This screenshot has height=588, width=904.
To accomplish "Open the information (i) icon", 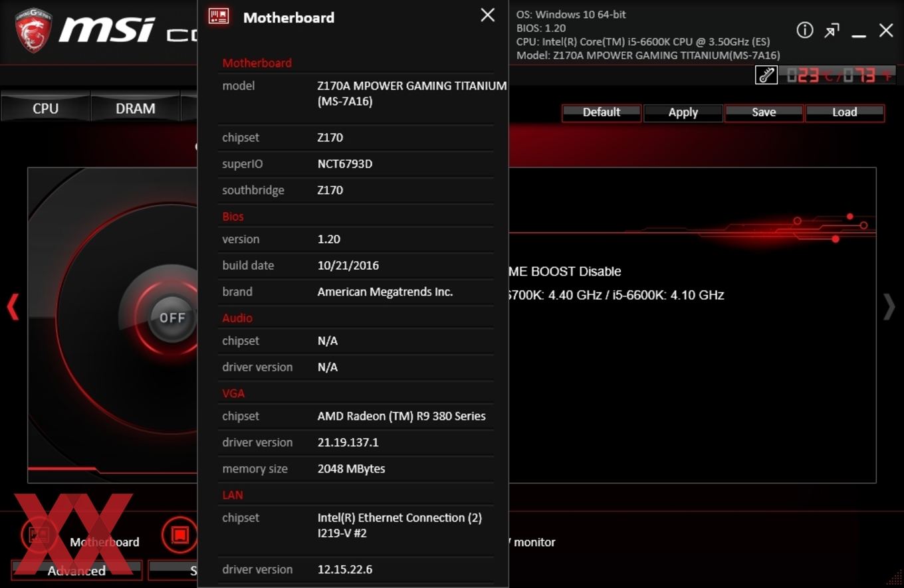I will (804, 30).
